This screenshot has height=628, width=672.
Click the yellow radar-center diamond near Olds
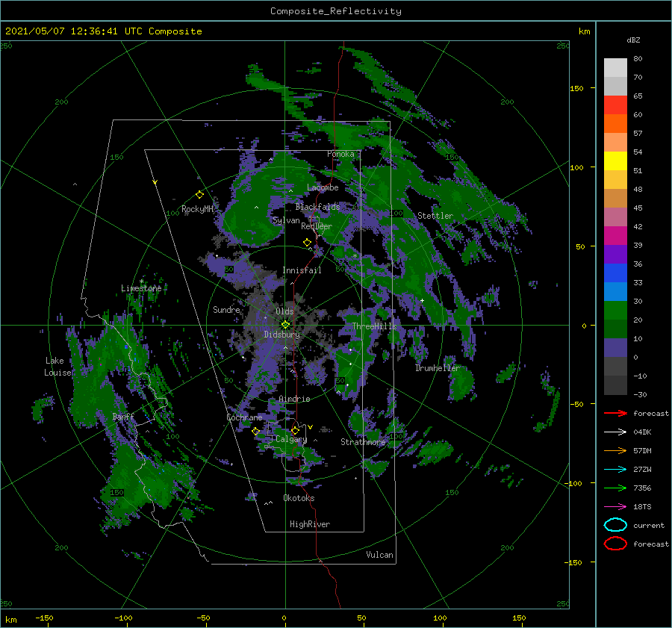click(285, 325)
